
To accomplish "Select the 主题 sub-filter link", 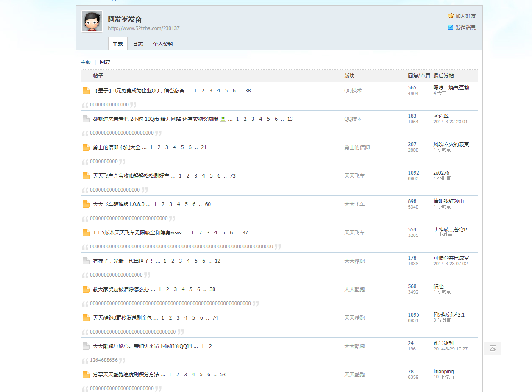I will click(x=86, y=62).
